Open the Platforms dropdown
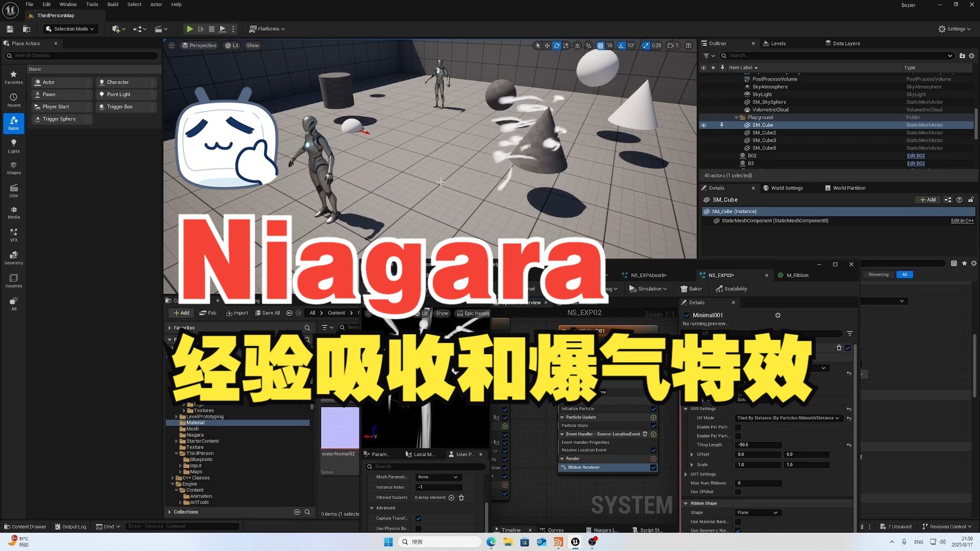This screenshot has width=980, height=551. pos(267,29)
